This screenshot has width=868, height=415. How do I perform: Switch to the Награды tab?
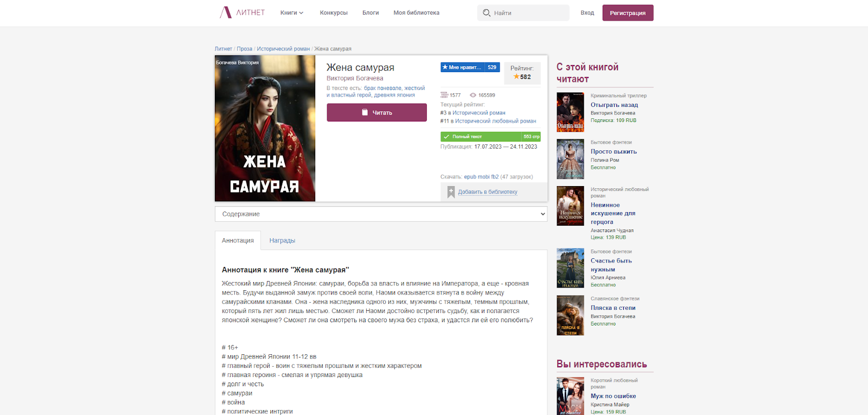click(282, 240)
